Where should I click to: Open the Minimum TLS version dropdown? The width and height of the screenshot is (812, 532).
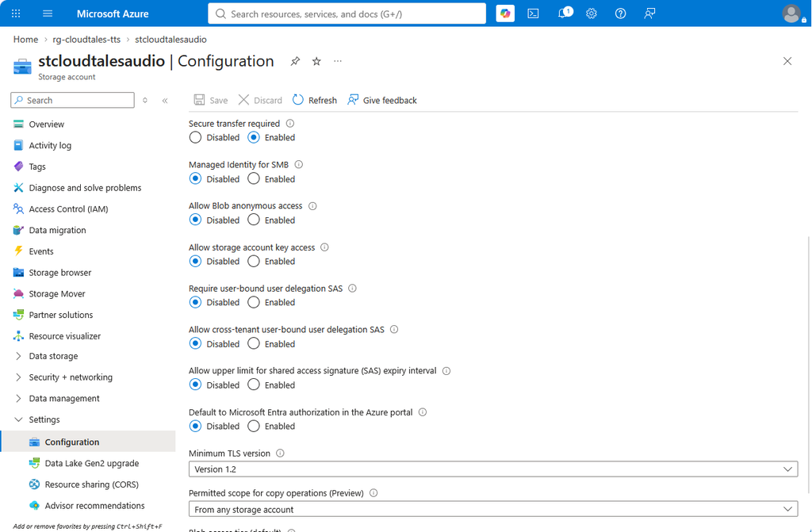pos(493,469)
